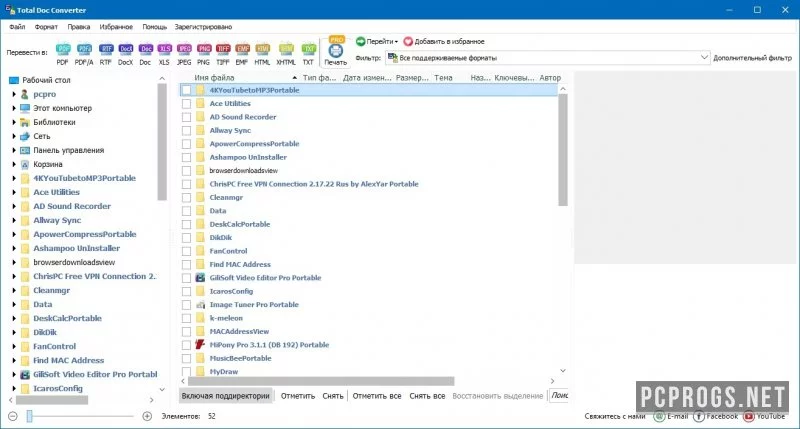Mark the Cleanmgr checkbox

point(187,197)
